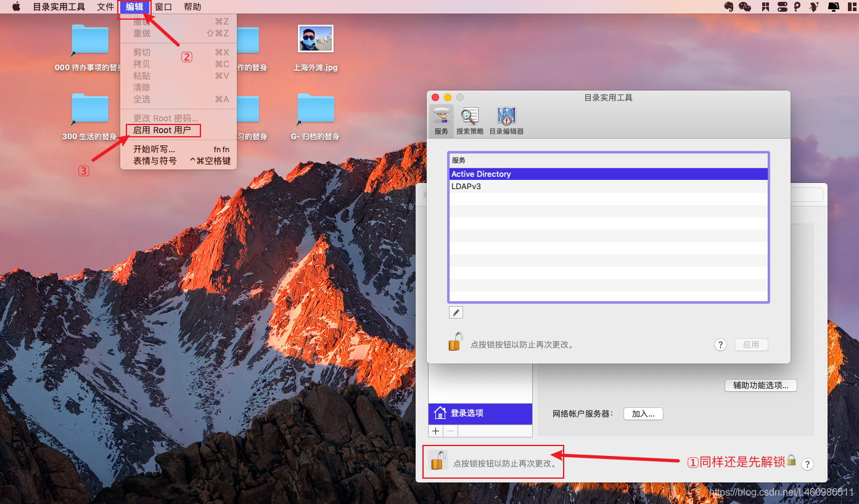Close the 目录实用工具 window with red button
Viewport: 859px width, 504px height.
click(435, 97)
